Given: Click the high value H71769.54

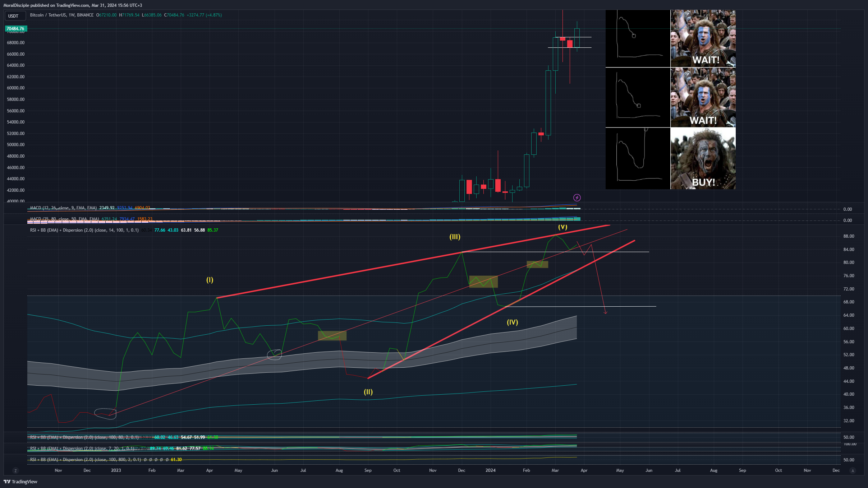Looking at the screenshot, I should [129, 15].
